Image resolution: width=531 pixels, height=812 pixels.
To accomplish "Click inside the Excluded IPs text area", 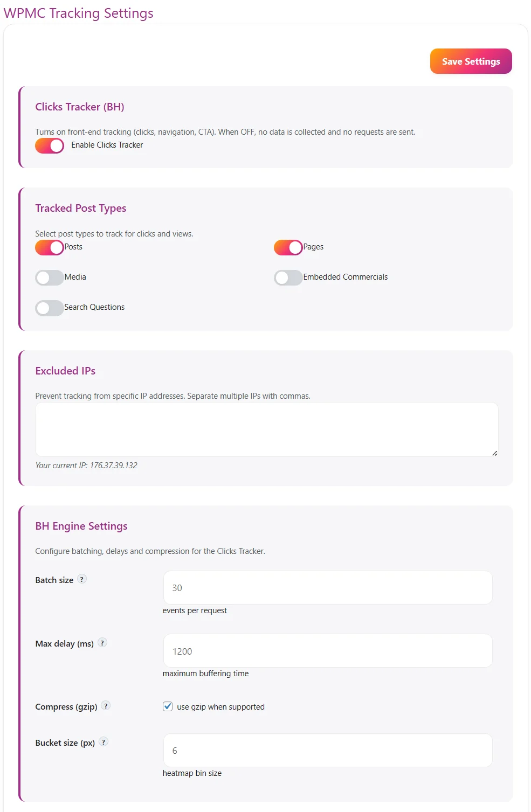I will pos(266,429).
